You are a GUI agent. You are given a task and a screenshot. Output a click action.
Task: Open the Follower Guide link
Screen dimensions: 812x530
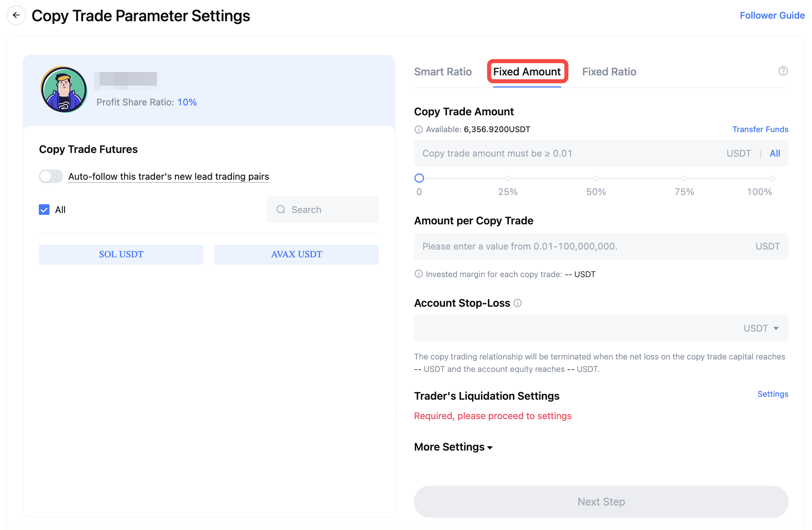[772, 15]
